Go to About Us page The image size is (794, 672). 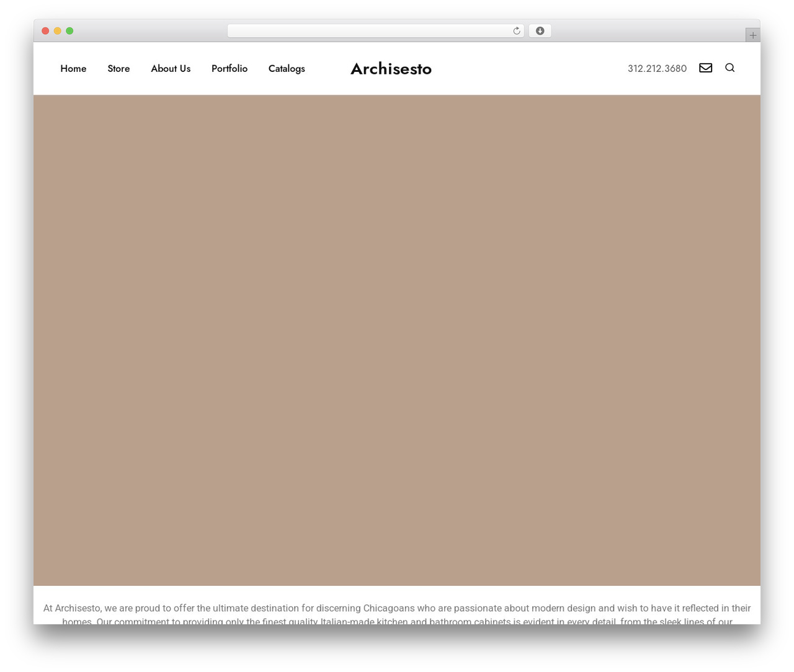[171, 68]
